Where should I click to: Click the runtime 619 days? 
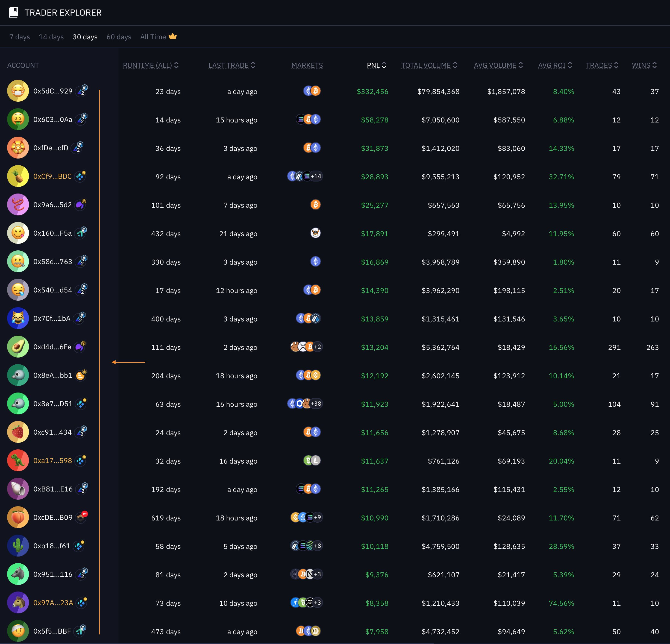pyautogui.click(x=166, y=518)
